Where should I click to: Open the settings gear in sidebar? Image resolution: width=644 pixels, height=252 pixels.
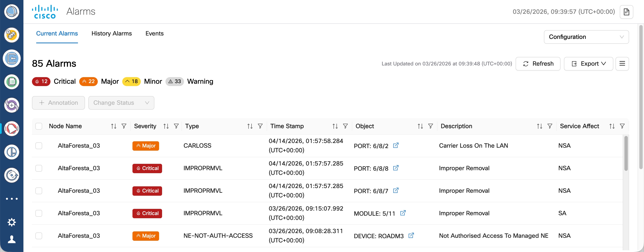(x=11, y=222)
